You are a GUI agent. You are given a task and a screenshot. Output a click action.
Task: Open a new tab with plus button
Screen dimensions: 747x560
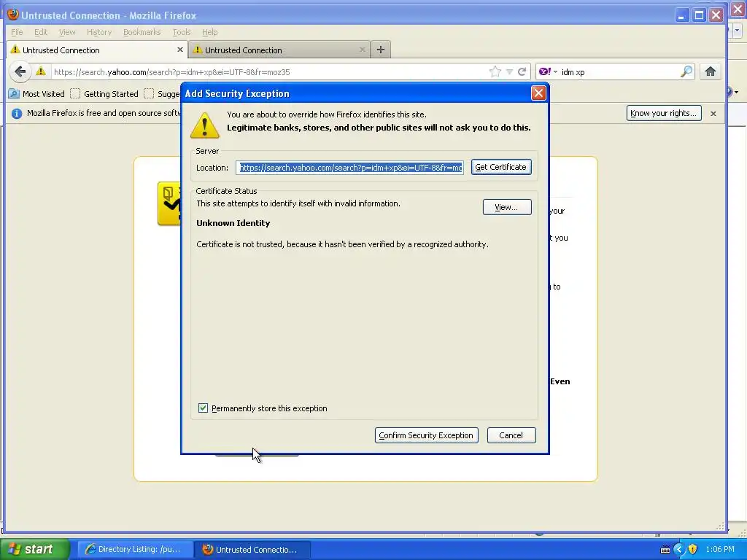point(380,50)
